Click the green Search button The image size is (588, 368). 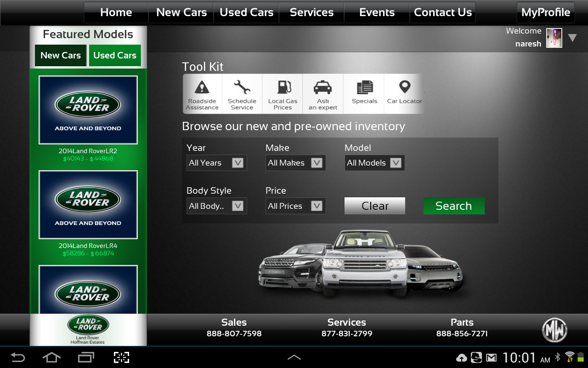tap(454, 206)
